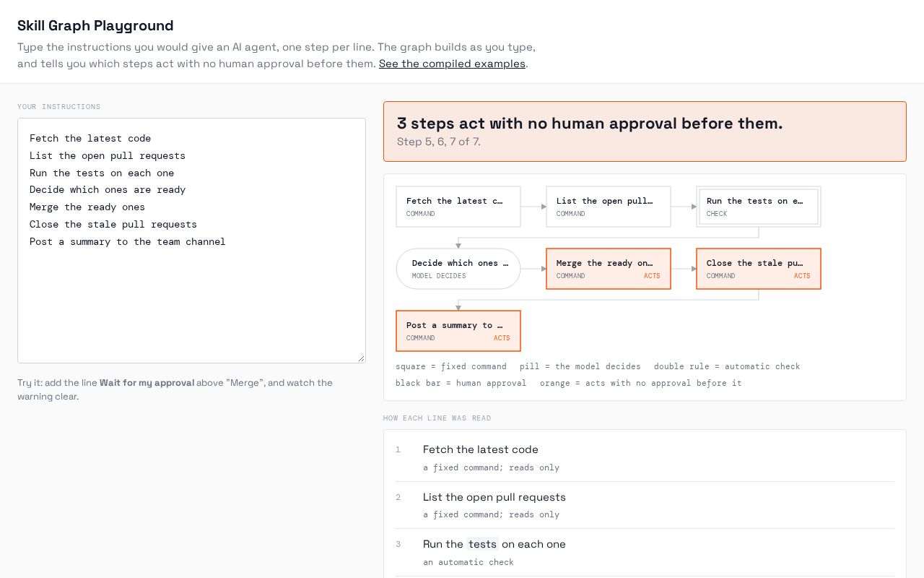924x578 pixels.
Task: Click row 2 'List the open pull requests'
Action: [x=645, y=505]
